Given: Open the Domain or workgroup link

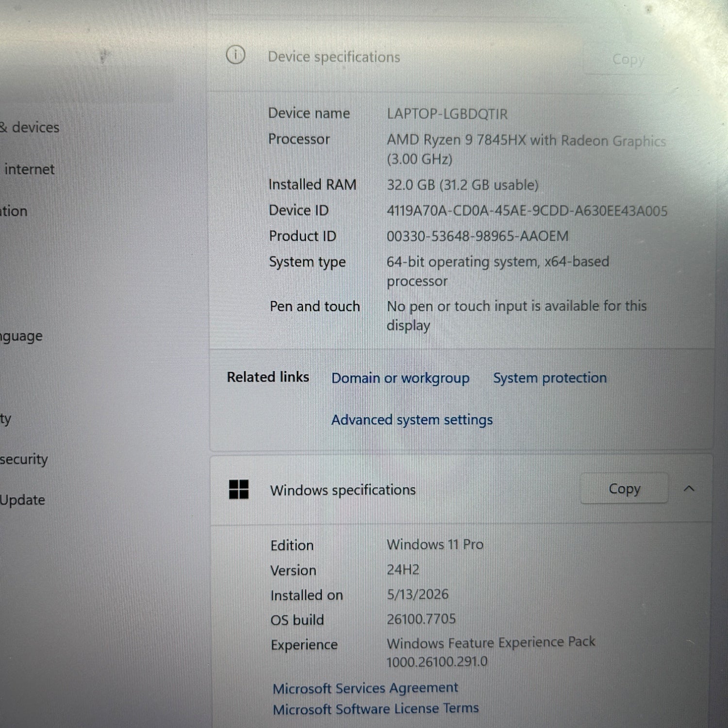Looking at the screenshot, I should point(400,378).
